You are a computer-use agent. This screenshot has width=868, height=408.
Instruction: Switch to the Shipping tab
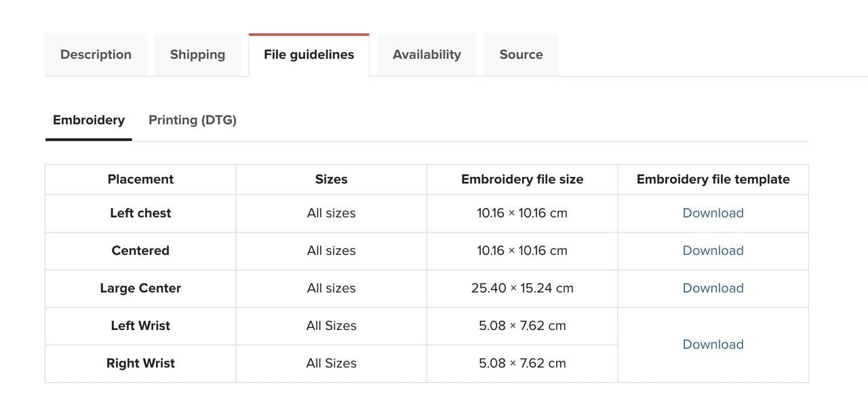tap(197, 55)
